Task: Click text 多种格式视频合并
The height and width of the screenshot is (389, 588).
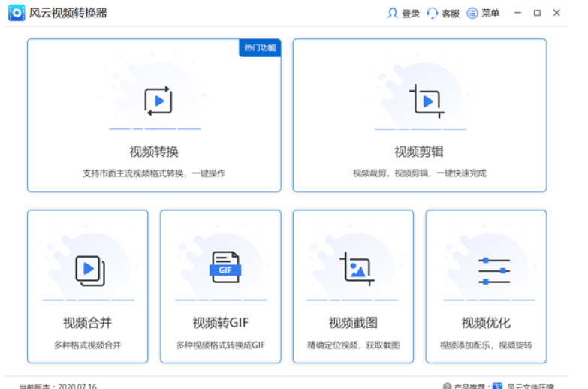Action: click(87, 345)
